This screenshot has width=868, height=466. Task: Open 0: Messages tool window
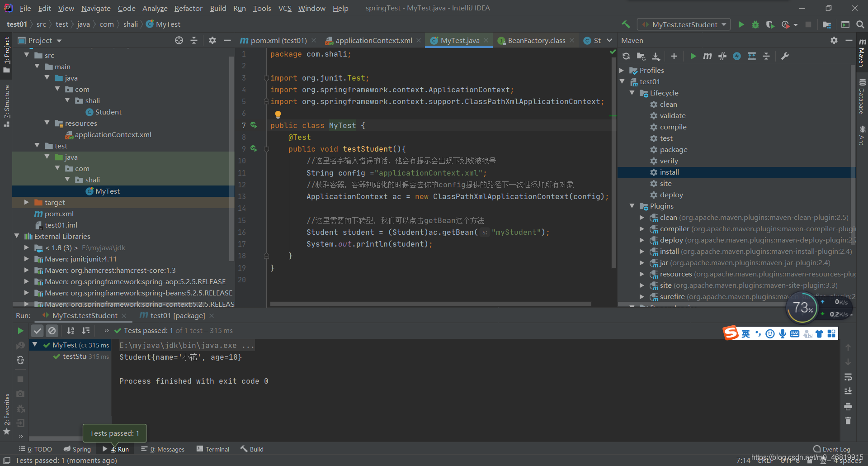tap(163, 449)
